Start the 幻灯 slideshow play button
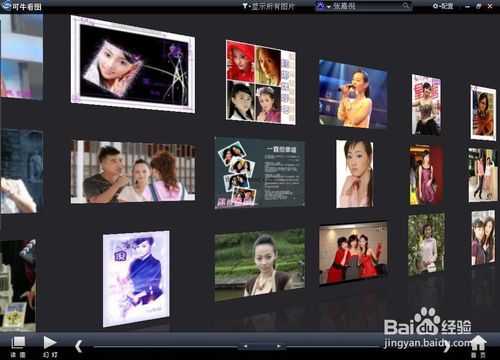 [x=50, y=347]
